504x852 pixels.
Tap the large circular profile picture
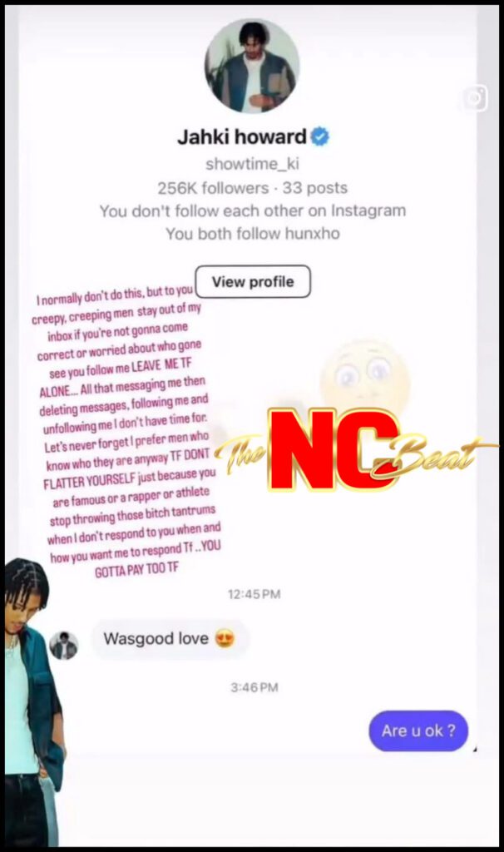pyautogui.click(x=252, y=66)
